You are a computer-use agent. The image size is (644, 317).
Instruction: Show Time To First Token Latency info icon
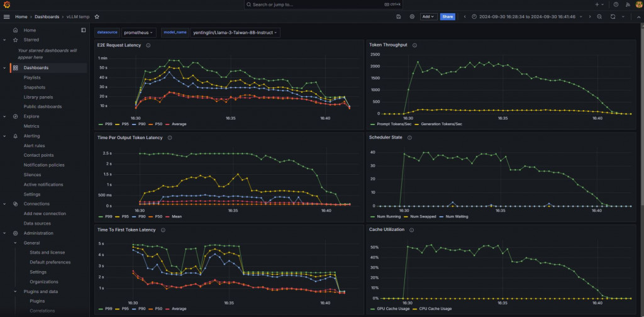(x=163, y=230)
